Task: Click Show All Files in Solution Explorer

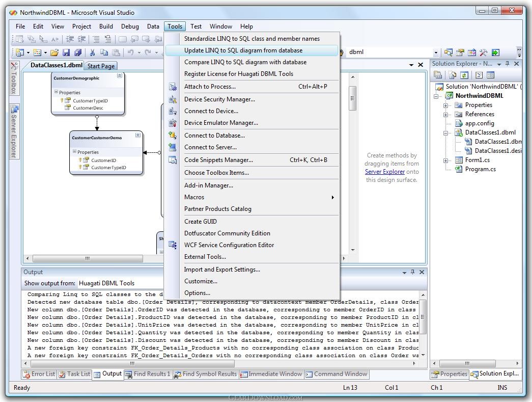Action: coord(452,75)
